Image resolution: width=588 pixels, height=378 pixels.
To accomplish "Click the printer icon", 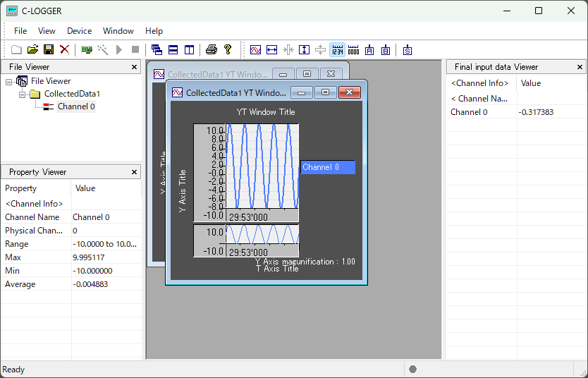I will 211,49.
